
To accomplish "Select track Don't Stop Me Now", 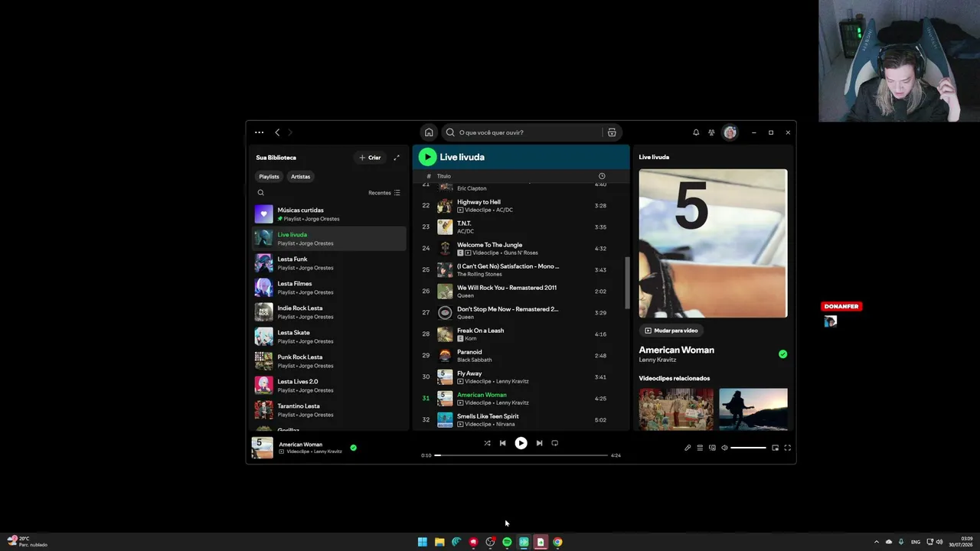I will click(520, 313).
